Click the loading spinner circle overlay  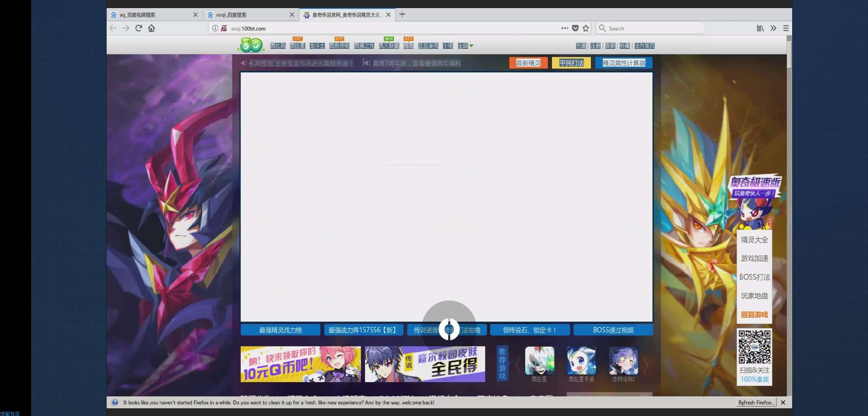click(x=449, y=329)
